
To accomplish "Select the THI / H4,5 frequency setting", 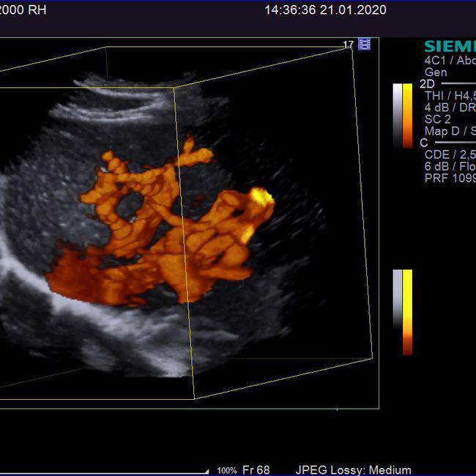I will point(450,96).
